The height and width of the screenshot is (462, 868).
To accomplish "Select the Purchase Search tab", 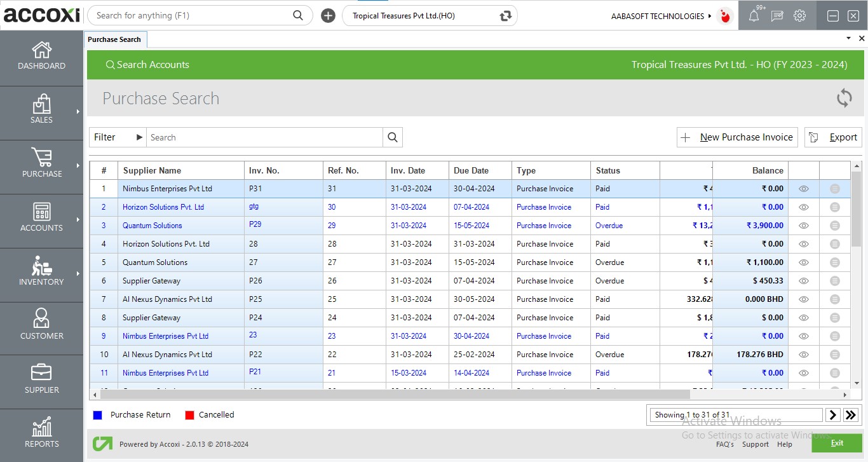I will point(114,39).
